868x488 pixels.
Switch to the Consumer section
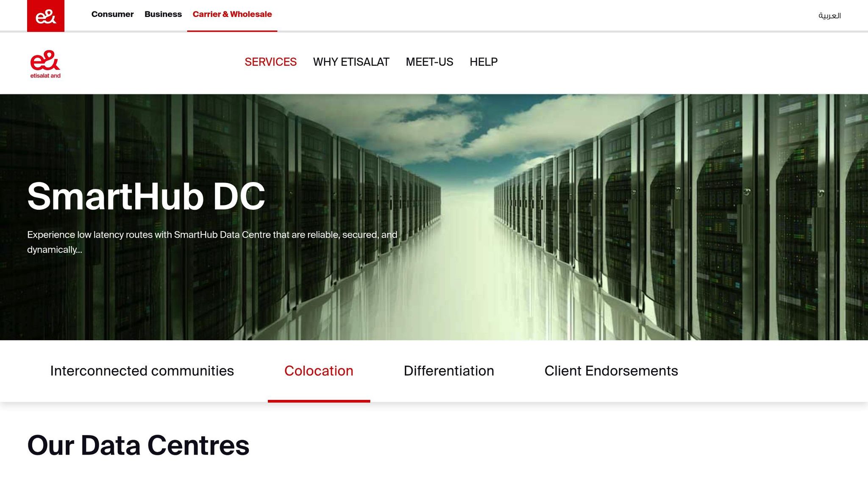[x=112, y=14]
